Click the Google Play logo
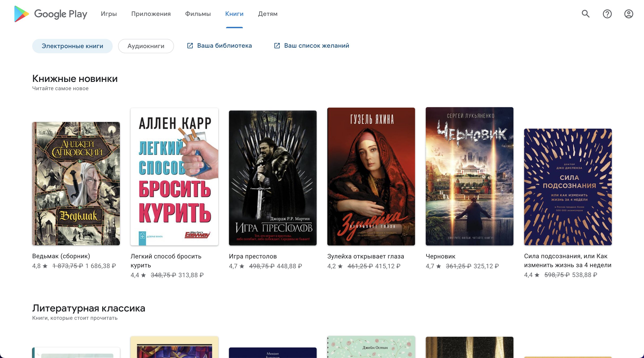The height and width of the screenshot is (358, 644). click(51, 14)
